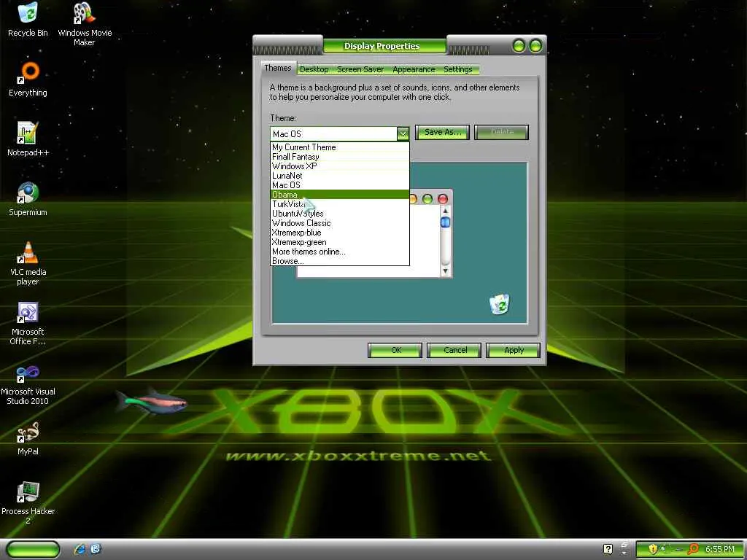Collapse the Theme dropdown arrow
The width and height of the screenshot is (747, 560).
click(403, 134)
